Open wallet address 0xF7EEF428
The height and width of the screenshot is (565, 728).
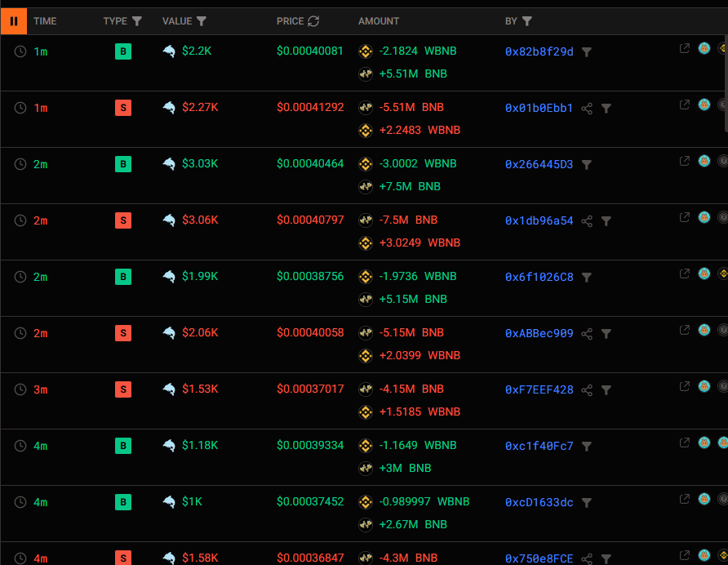(539, 389)
